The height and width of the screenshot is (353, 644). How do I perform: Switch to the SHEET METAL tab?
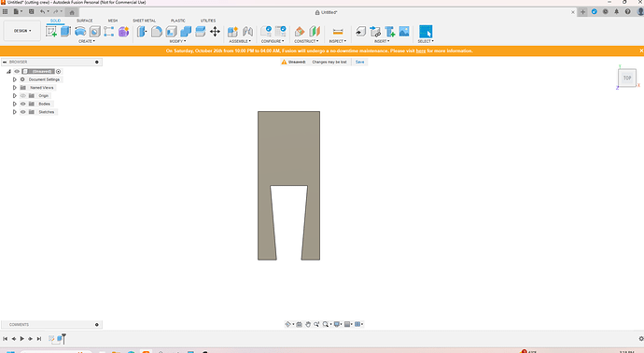144,21
